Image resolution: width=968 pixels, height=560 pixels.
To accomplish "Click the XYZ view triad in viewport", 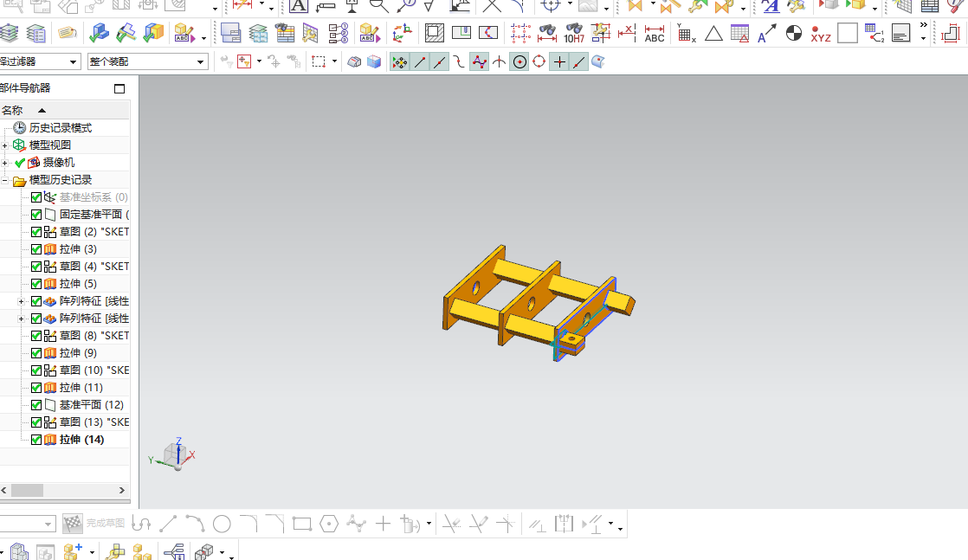I will [173, 455].
